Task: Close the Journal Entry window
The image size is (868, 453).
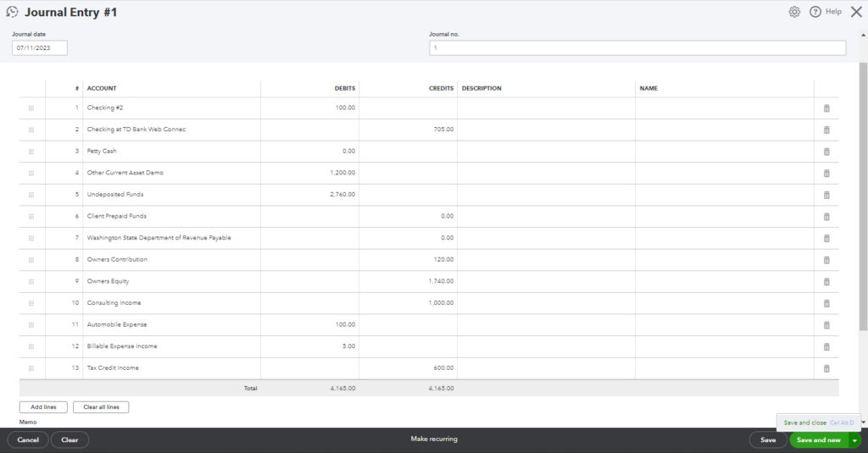Action: (855, 12)
